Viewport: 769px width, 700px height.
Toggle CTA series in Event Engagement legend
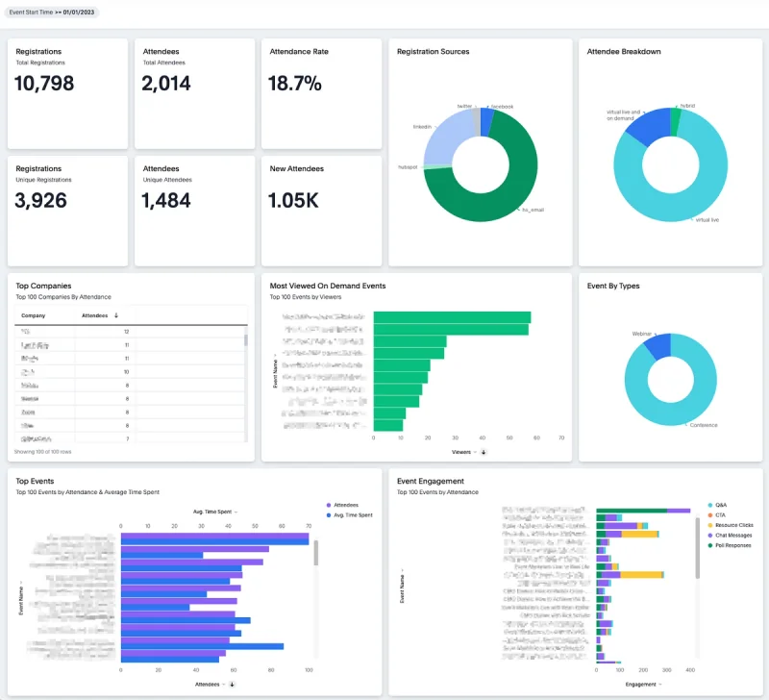717,515
